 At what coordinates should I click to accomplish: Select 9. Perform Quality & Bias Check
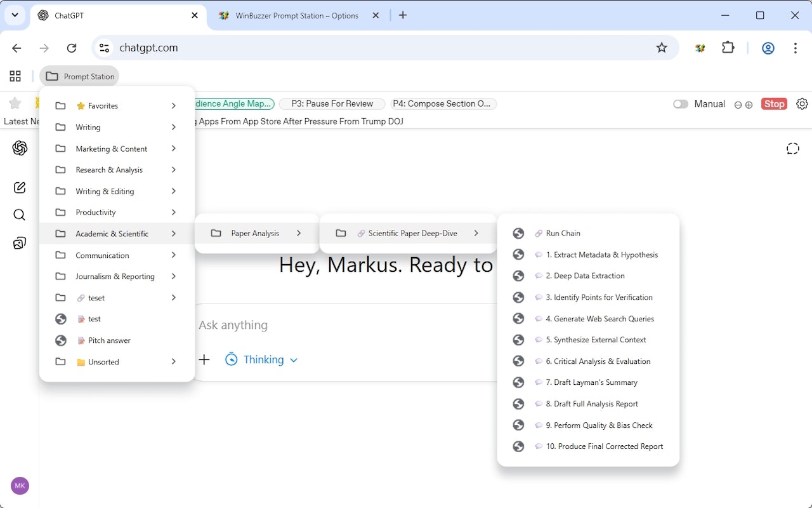click(588, 425)
